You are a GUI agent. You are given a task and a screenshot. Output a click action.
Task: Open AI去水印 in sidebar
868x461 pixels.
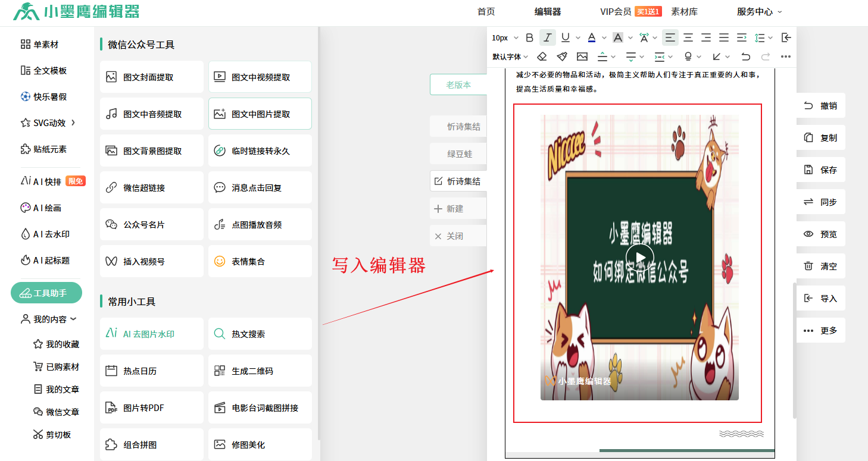tap(45, 234)
